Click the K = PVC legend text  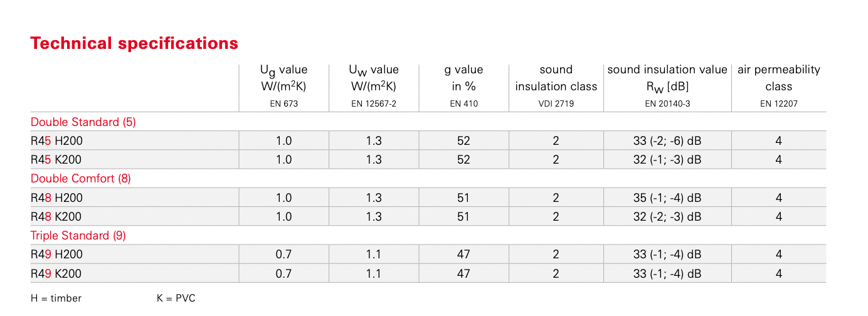click(176, 298)
